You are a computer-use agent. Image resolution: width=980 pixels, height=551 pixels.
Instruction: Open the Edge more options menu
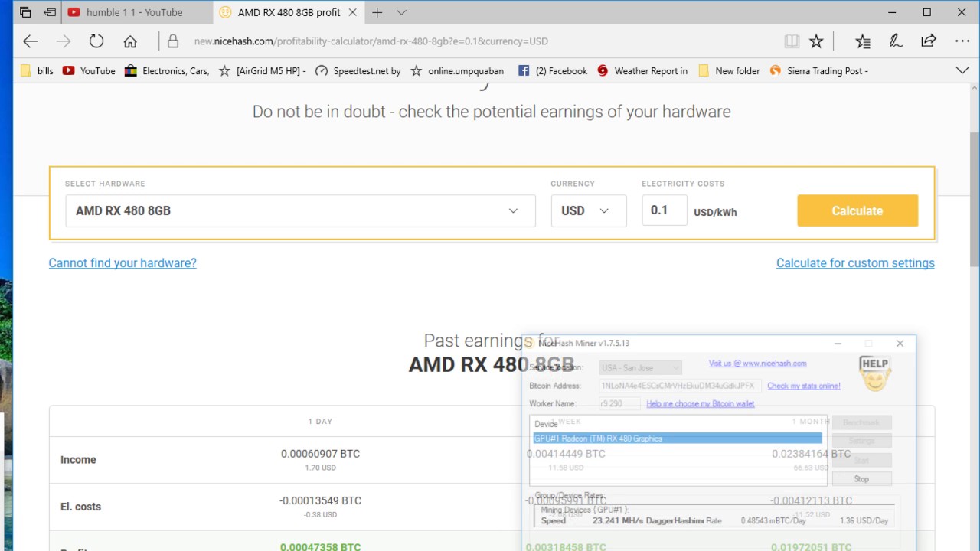tap(962, 41)
